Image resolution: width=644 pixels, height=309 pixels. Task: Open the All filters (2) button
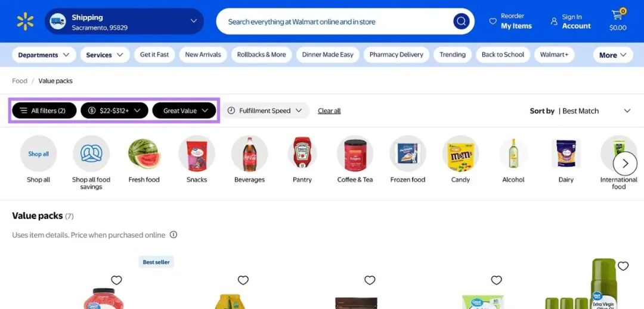[44, 111]
